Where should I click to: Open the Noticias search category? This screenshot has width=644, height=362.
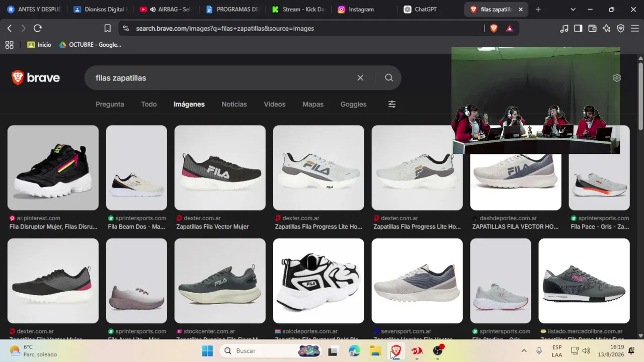coord(234,104)
